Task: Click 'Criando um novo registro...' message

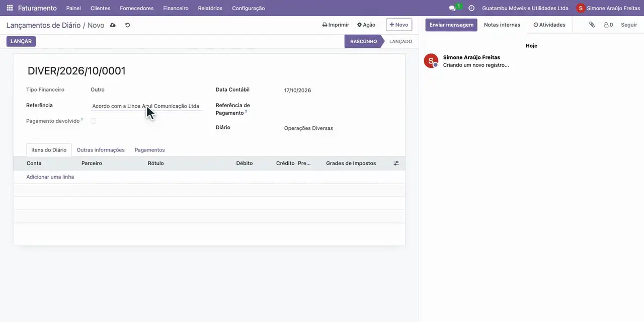Action: (x=476, y=65)
